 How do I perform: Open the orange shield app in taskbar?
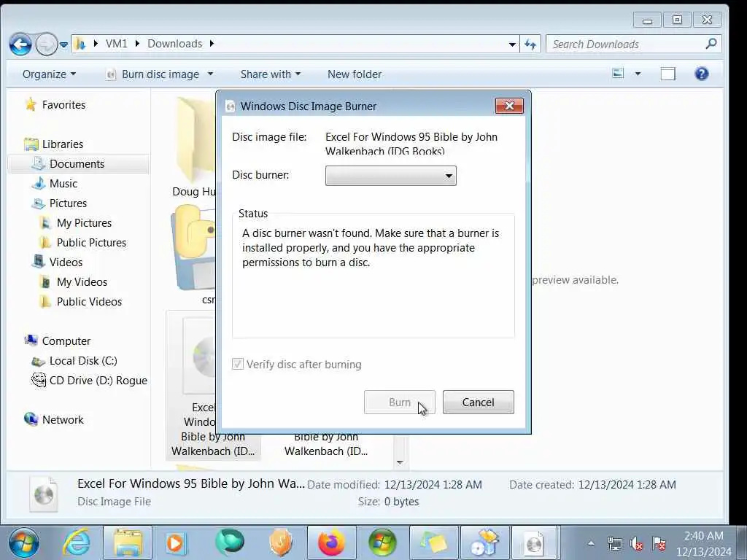pyautogui.click(x=281, y=542)
